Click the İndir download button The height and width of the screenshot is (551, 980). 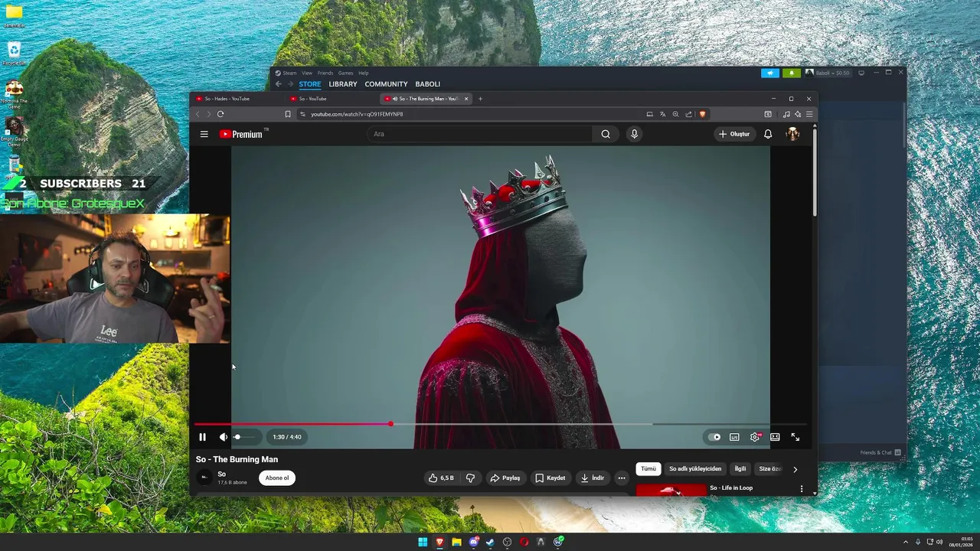tap(593, 478)
